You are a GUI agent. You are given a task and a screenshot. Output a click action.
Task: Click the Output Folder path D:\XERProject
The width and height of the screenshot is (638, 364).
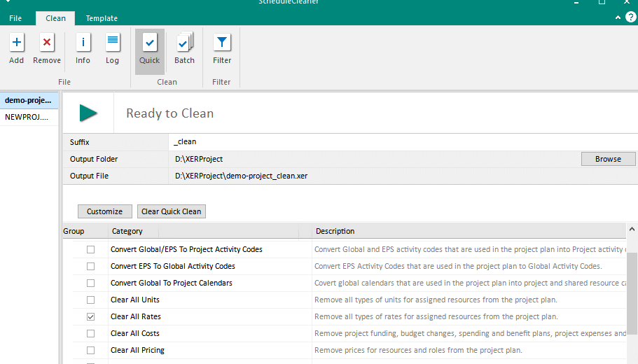tap(199, 159)
